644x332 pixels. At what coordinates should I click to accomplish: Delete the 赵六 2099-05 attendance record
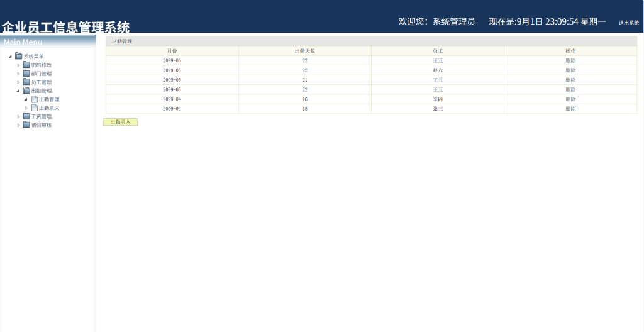click(x=570, y=70)
